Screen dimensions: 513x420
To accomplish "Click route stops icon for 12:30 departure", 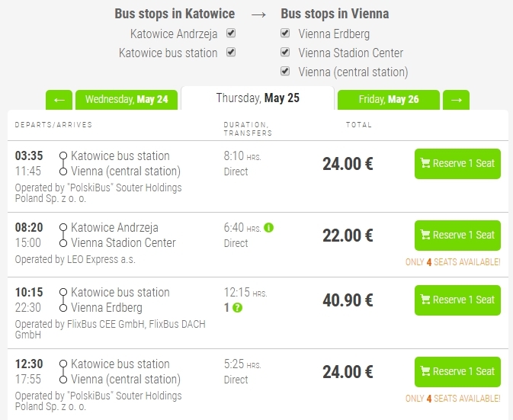I will (63, 371).
